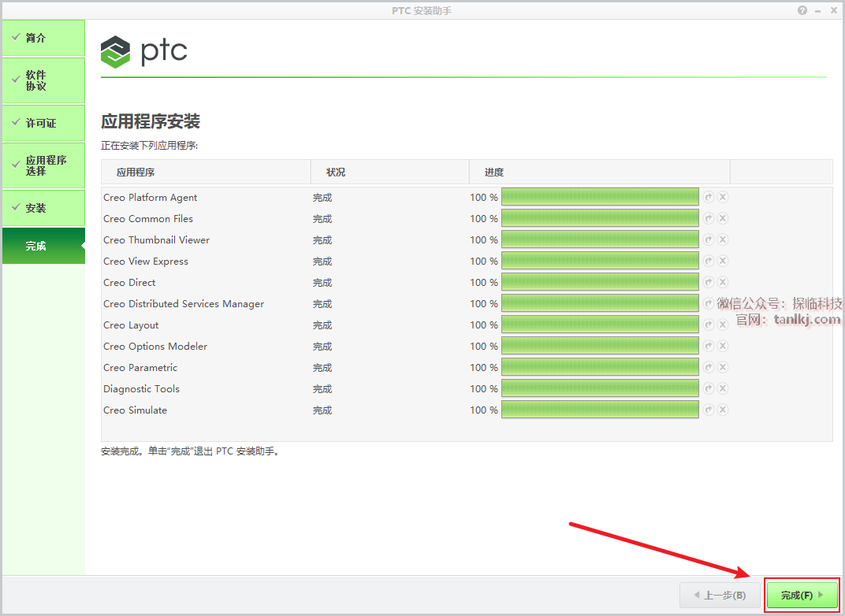Select the Creo Direct row name

click(129, 282)
